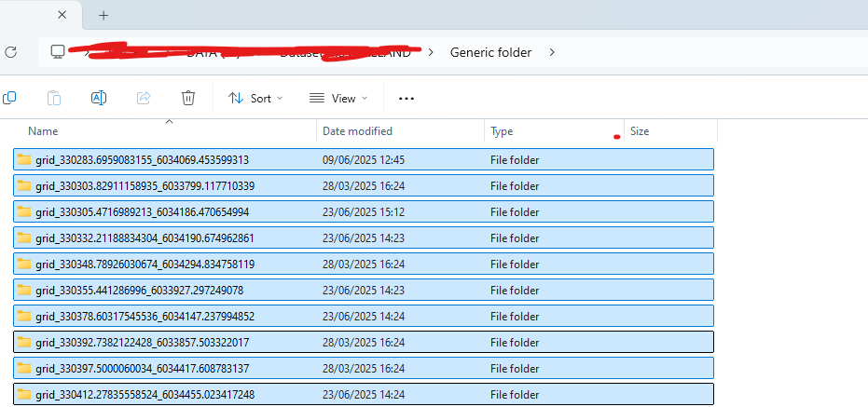This screenshot has width=868, height=407.
Task: Select folder grid_330397.5000060034_6034417.608783137
Action: point(364,368)
